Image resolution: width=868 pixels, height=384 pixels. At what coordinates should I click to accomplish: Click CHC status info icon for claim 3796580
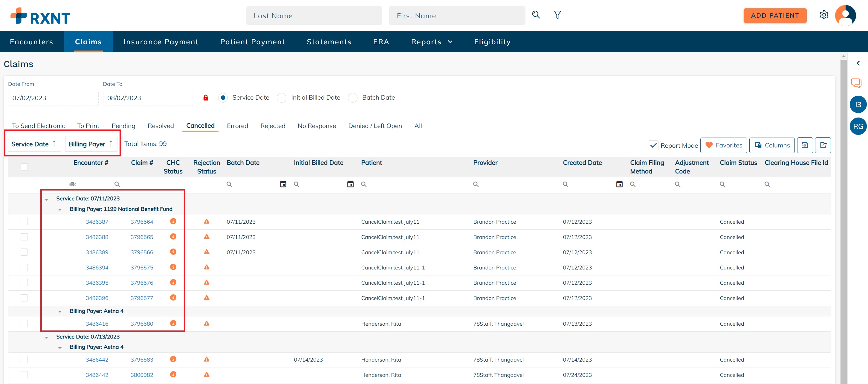click(173, 323)
